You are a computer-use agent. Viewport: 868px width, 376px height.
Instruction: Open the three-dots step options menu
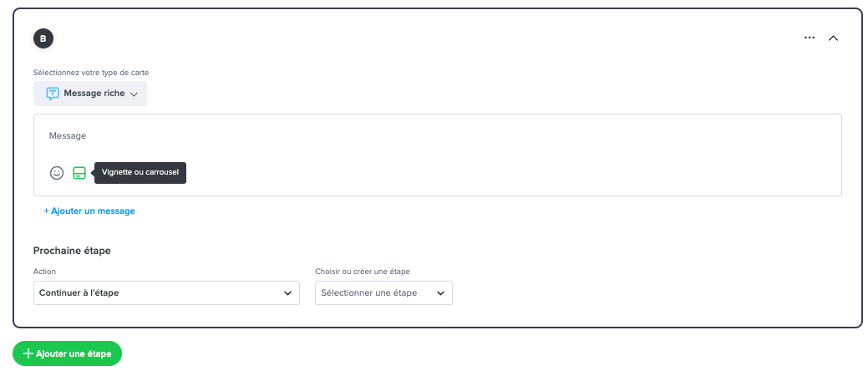tap(810, 38)
